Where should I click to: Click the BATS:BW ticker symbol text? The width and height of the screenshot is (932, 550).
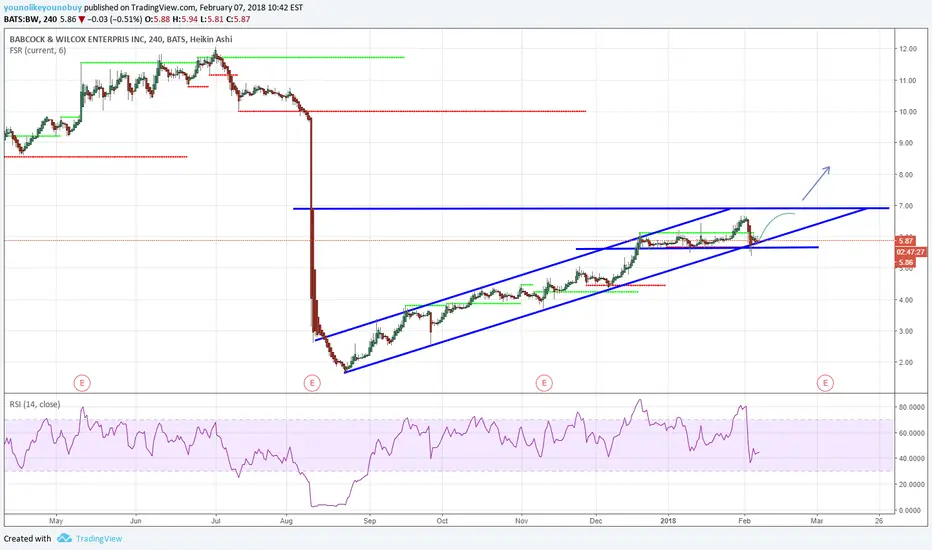[x=21, y=19]
